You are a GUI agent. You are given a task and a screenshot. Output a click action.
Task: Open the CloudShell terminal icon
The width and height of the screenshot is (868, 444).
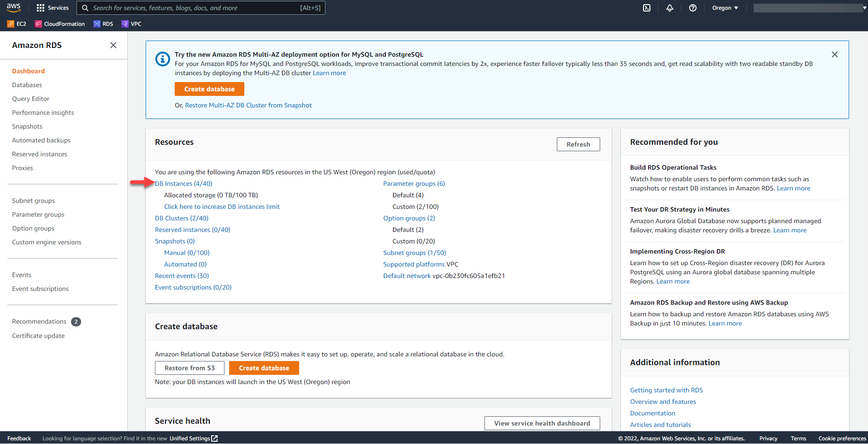(647, 8)
